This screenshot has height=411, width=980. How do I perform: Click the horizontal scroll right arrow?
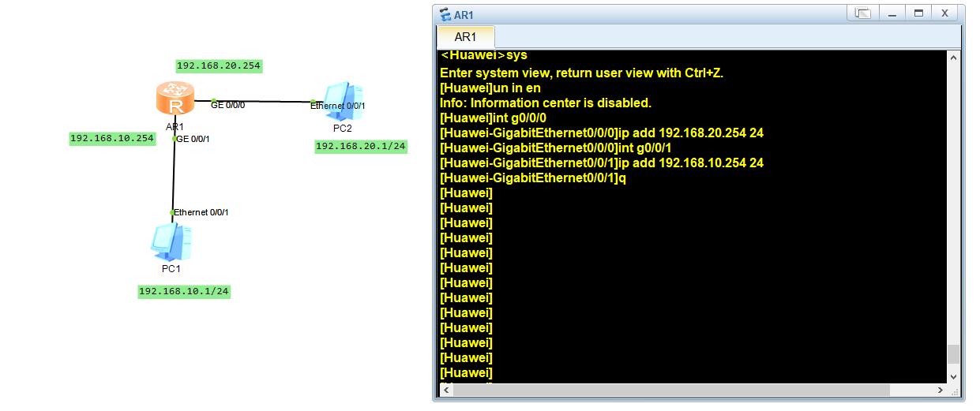point(940,390)
